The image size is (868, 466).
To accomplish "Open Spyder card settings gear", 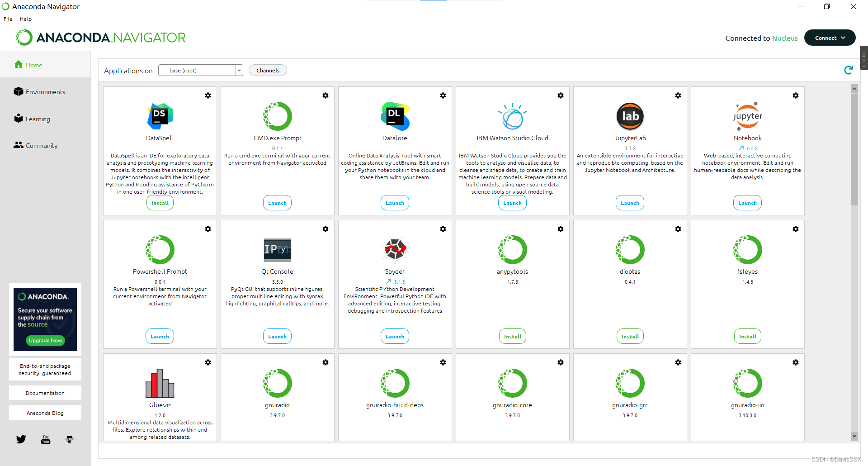I will 443,229.
